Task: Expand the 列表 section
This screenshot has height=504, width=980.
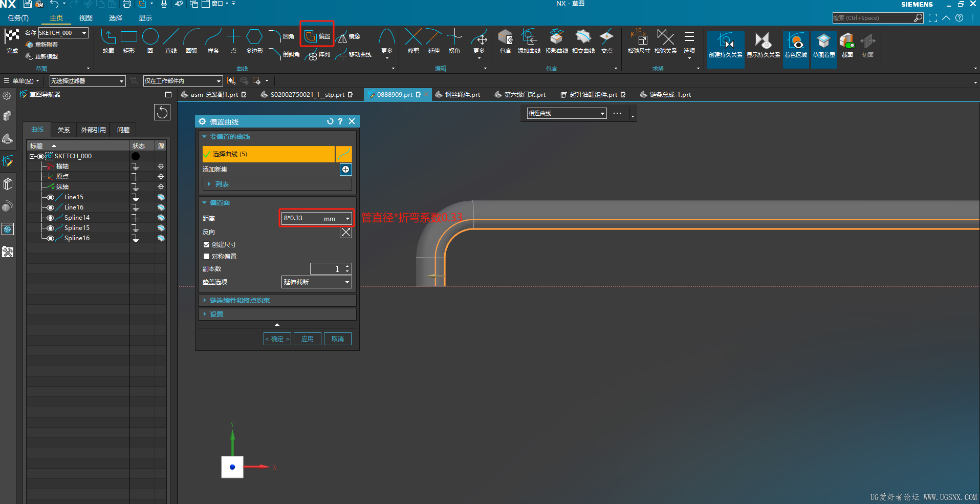Action: (x=277, y=184)
